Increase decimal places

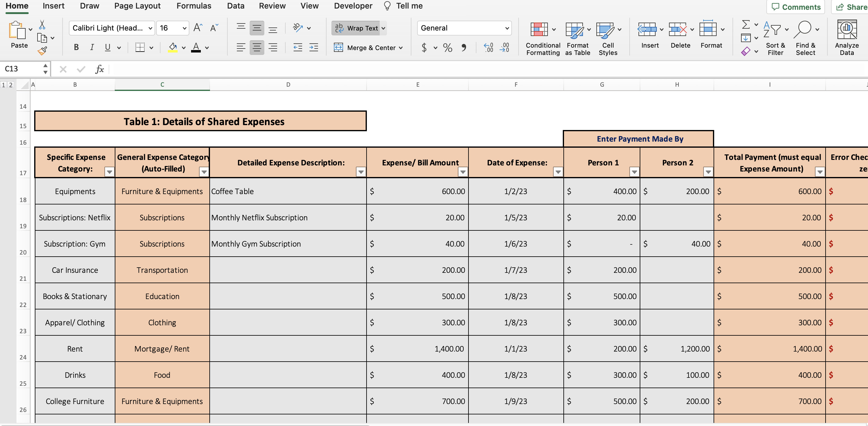click(488, 48)
